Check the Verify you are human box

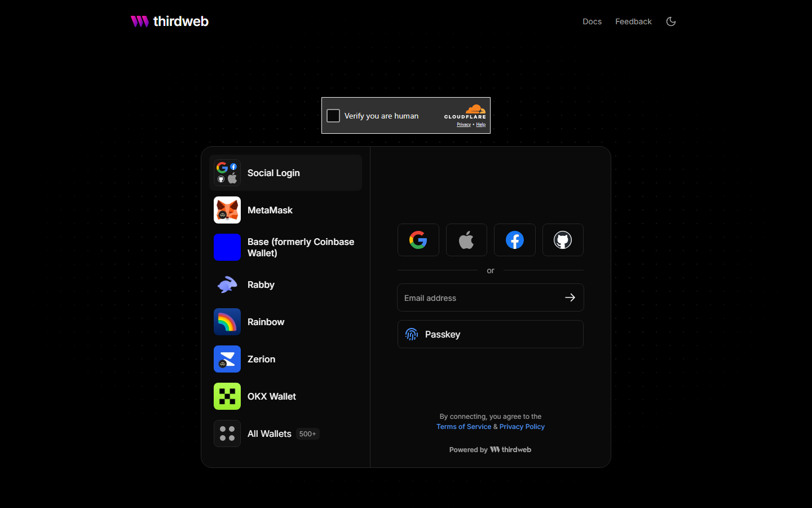333,116
